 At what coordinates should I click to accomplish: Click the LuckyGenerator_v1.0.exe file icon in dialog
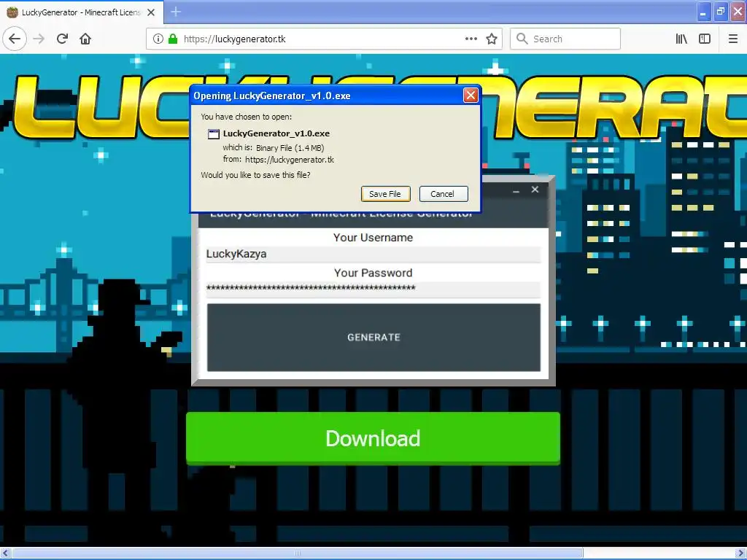pyautogui.click(x=214, y=134)
